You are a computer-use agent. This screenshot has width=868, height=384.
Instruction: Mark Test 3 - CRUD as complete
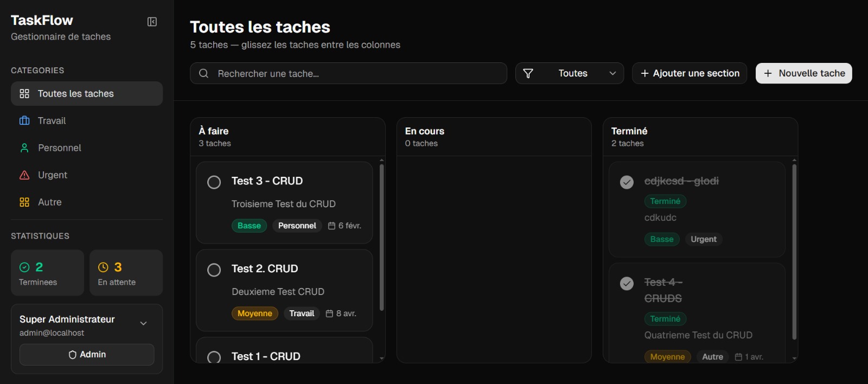[x=214, y=182]
